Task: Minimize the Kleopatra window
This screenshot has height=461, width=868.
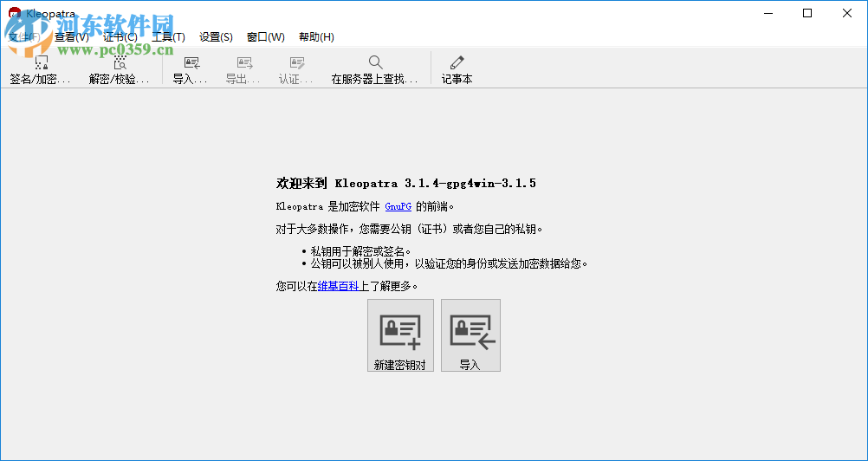Action: [768, 13]
